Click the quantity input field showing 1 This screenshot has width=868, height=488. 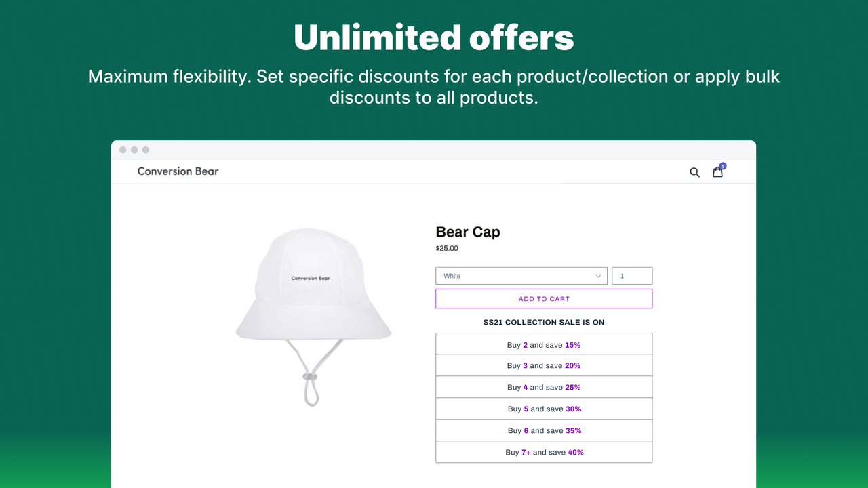click(632, 275)
